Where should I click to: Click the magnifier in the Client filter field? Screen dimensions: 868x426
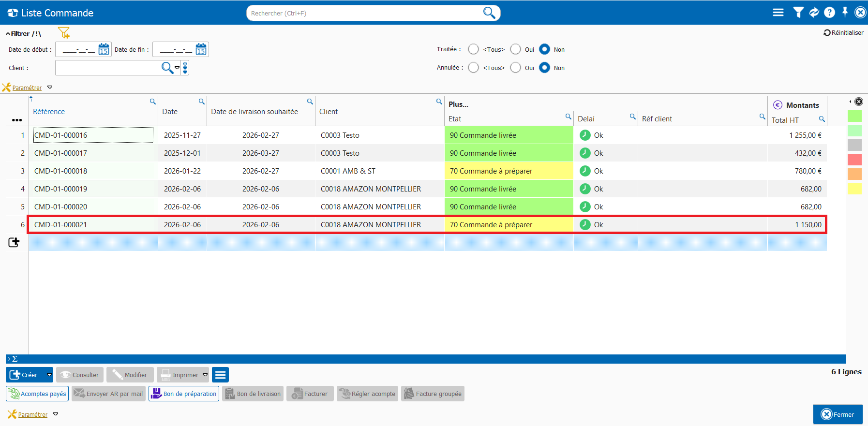click(167, 68)
